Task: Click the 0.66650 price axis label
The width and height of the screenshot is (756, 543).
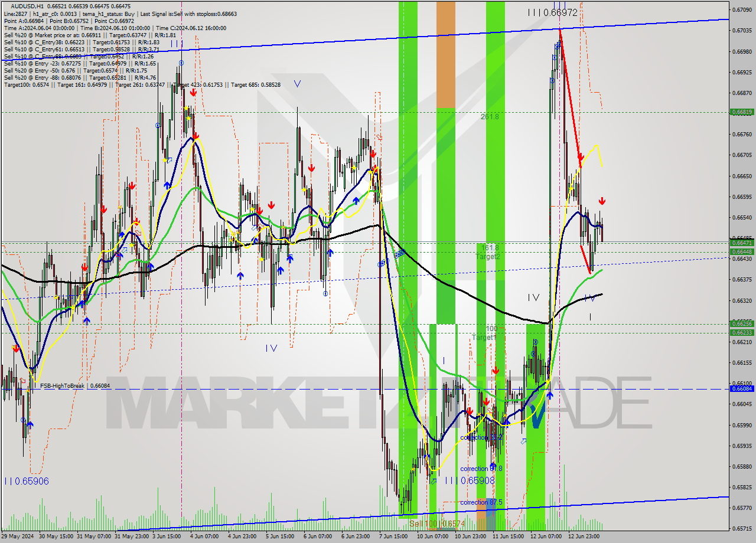Action: tap(742, 176)
